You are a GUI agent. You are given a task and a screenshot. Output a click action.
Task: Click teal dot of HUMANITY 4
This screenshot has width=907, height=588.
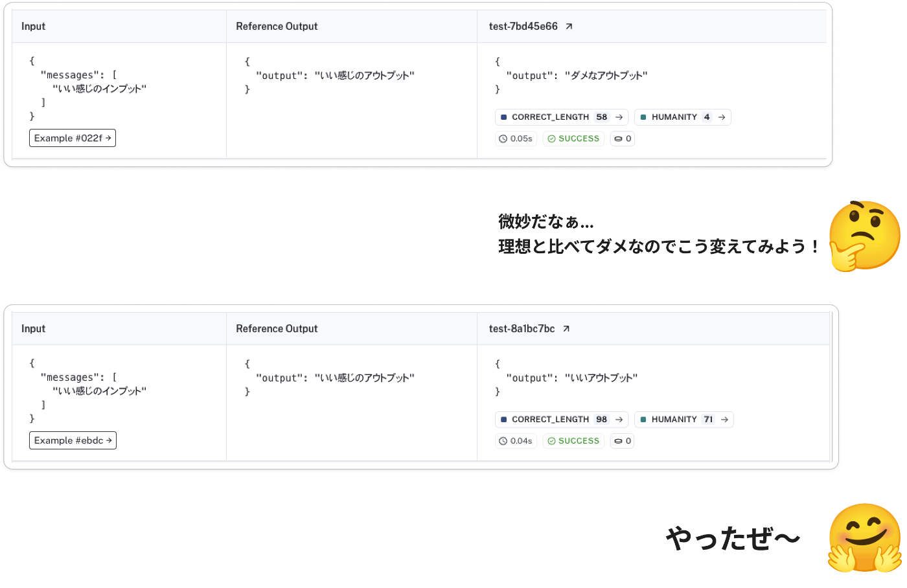[643, 117]
